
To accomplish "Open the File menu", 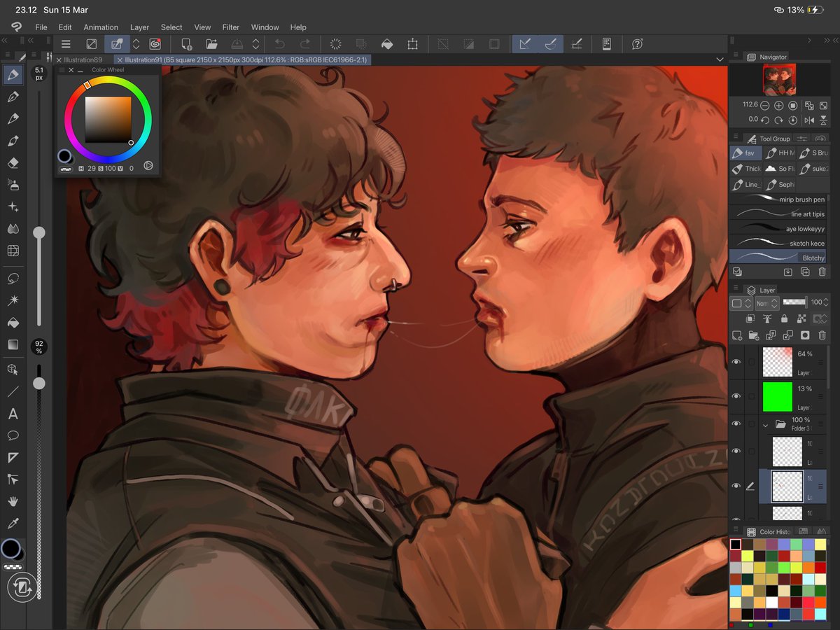I will 41,27.
